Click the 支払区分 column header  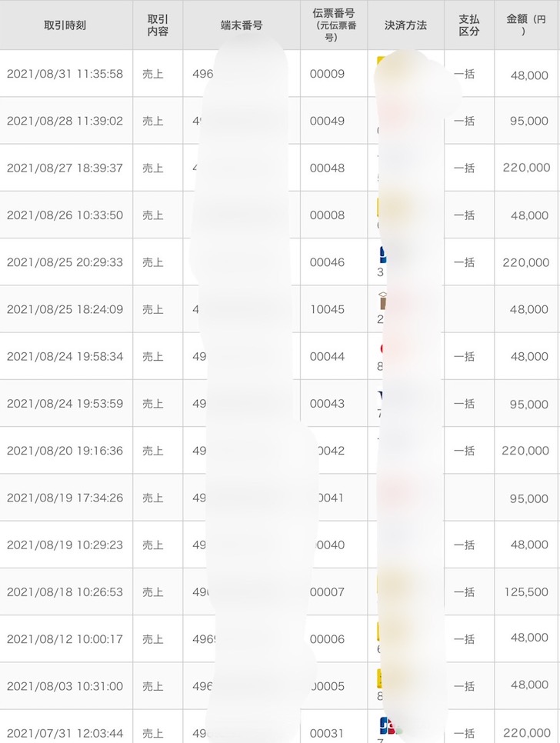click(x=468, y=25)
